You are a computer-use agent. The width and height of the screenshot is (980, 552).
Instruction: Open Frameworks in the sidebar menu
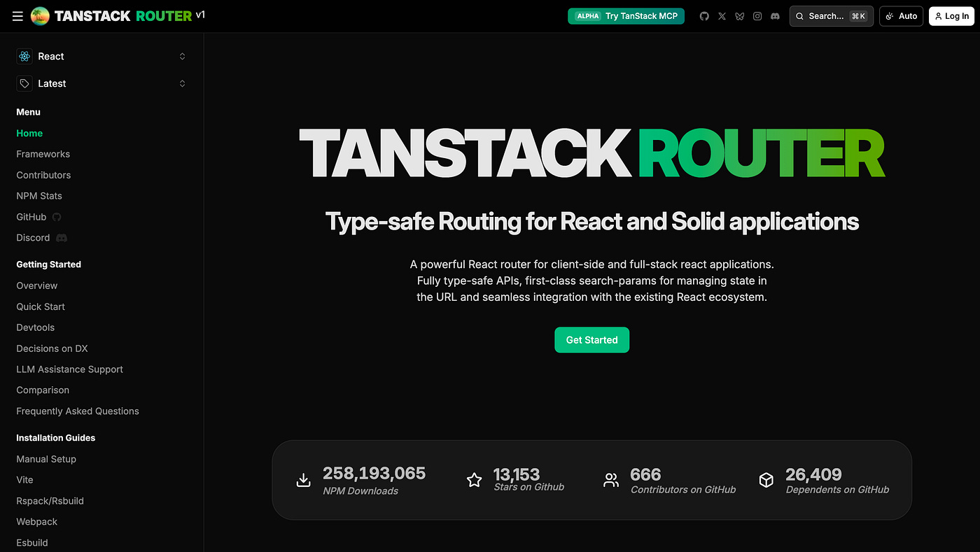click(x=43, y=154)
